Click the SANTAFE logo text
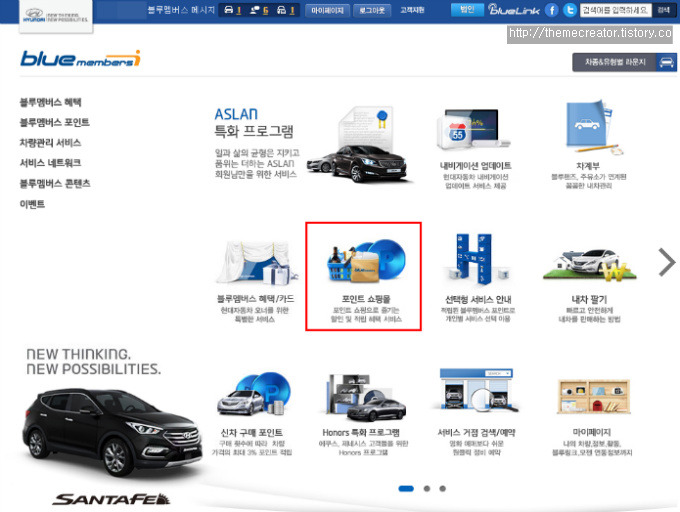 coord(111,499)
